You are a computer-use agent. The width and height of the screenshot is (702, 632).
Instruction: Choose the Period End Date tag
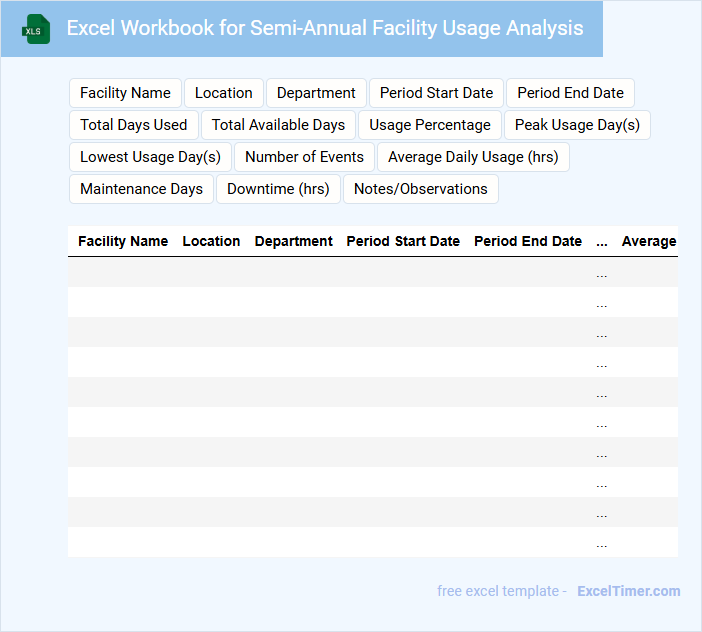[x=570, y=93]
